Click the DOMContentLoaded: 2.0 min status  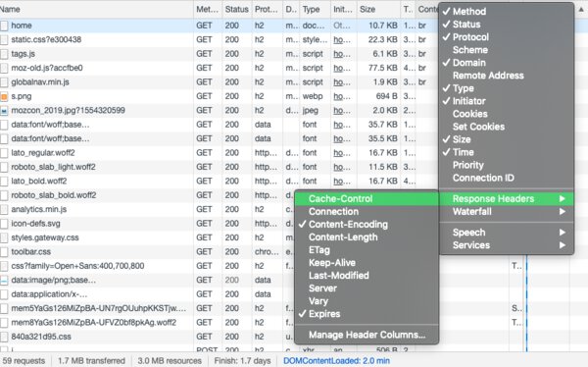click(x=336, y=361)
